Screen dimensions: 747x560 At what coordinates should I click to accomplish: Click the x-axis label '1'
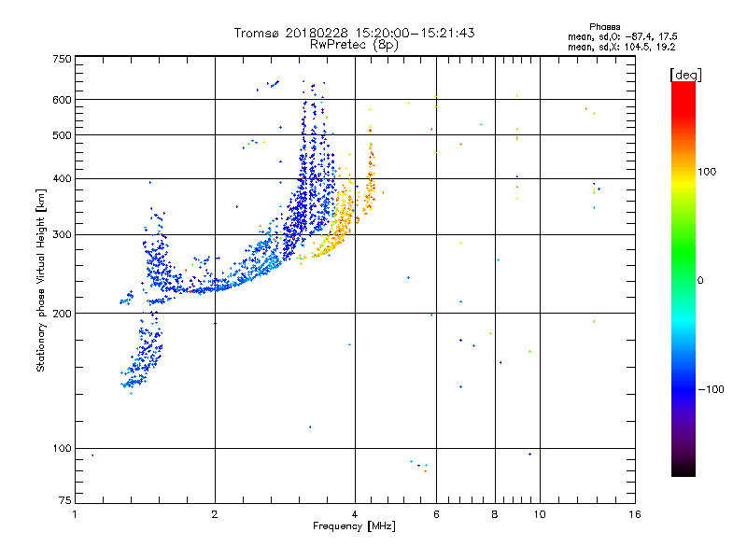(75, 514)
